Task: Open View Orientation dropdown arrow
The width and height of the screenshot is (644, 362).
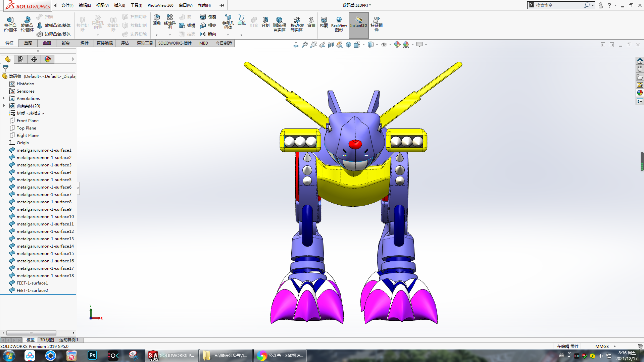Action: (363, 45)
